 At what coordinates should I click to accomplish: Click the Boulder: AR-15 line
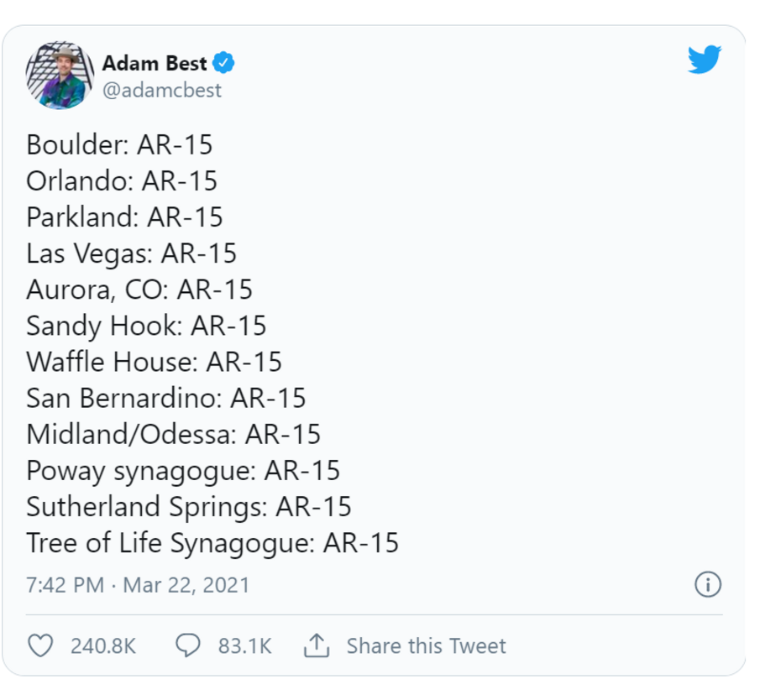119,144
